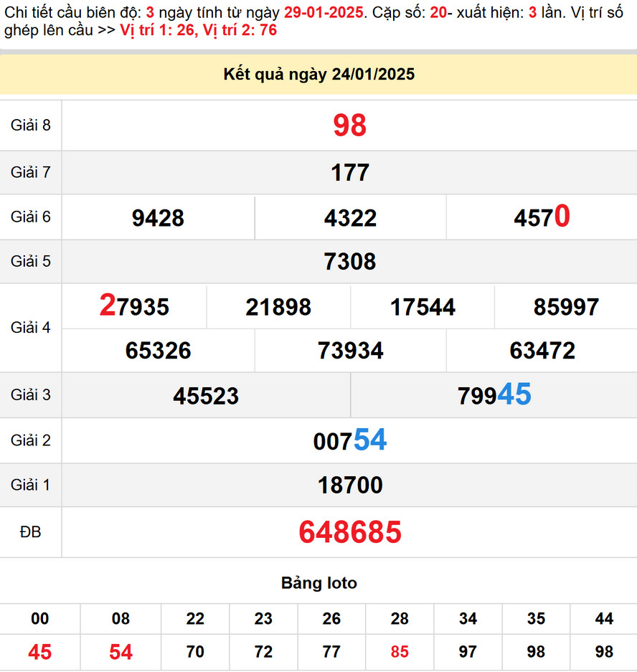Select Giải 2 result 00754
Image resolution: width=637 pixels, height=672 pixels.
(x=349, y=440)
